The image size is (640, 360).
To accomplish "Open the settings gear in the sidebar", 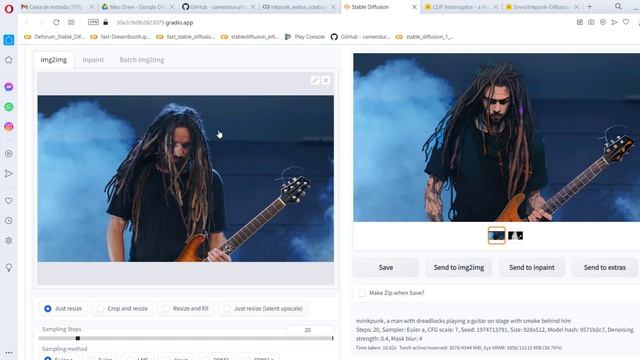I will (9, 241).
